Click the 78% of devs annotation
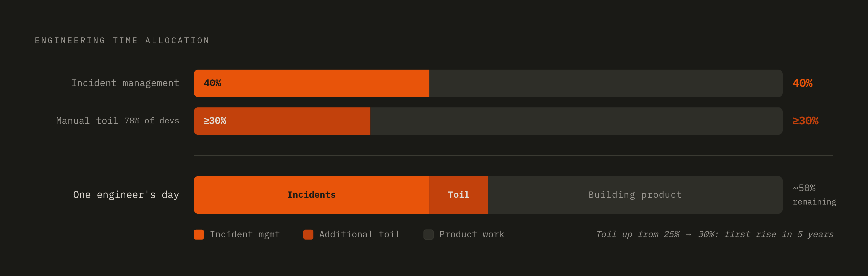Viewport: 868px width, 276px height. coord(152,121)
